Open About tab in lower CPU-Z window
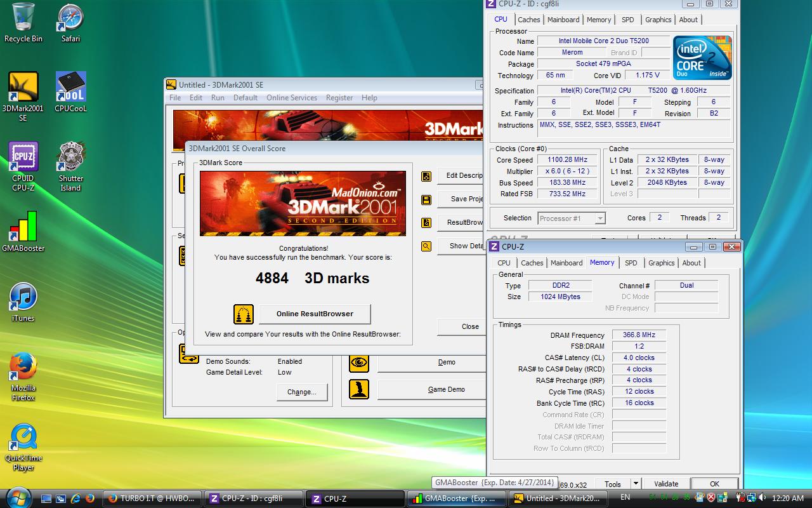 [x=691, y=263]
